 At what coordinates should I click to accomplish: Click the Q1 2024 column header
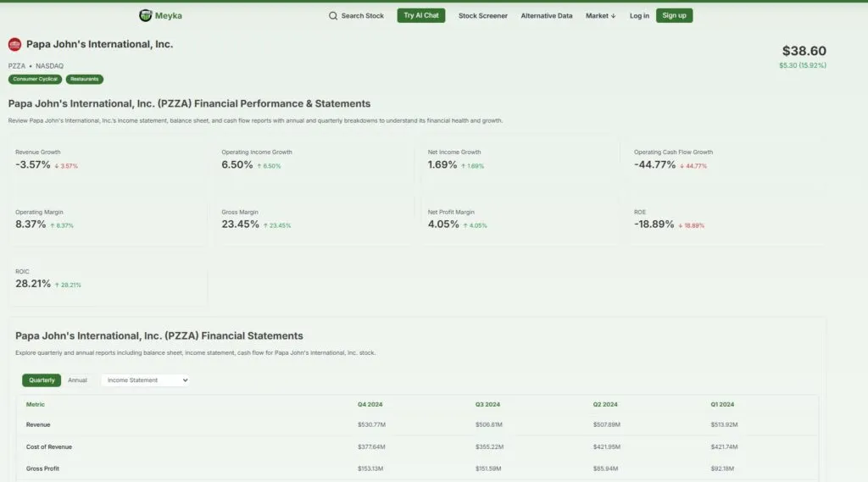click(722, 405)
